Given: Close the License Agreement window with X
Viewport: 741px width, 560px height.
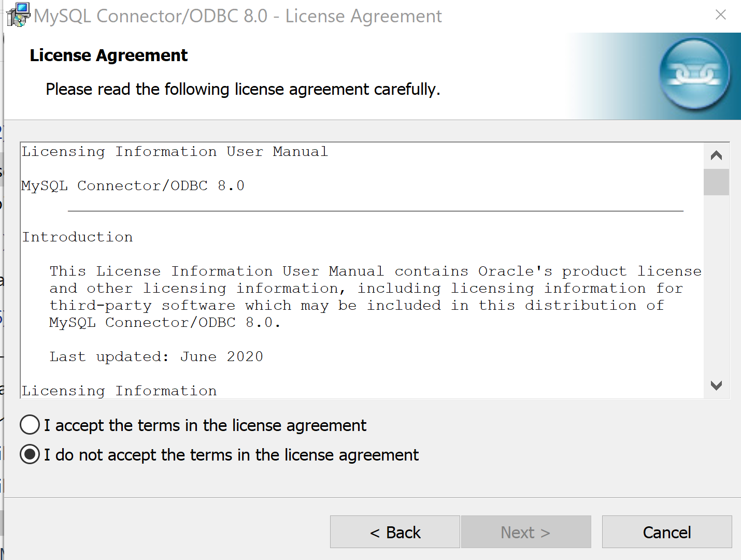Looking at the screenshot, I should pos(720,15).
